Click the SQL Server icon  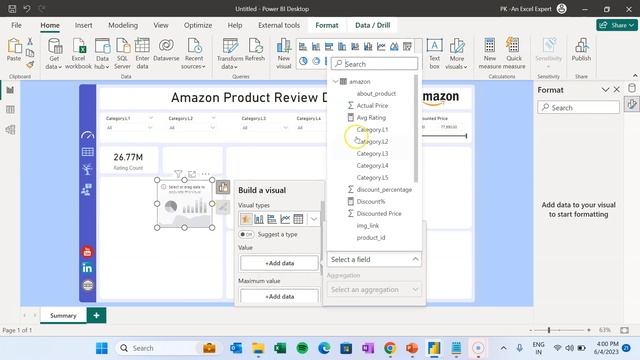click(x=122, y=53)
